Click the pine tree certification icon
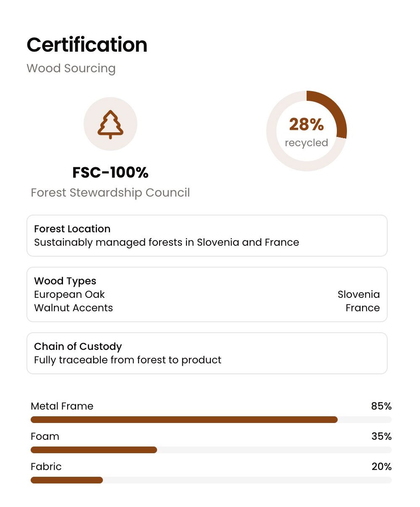The image size is (420, 507). pos(110,124)
